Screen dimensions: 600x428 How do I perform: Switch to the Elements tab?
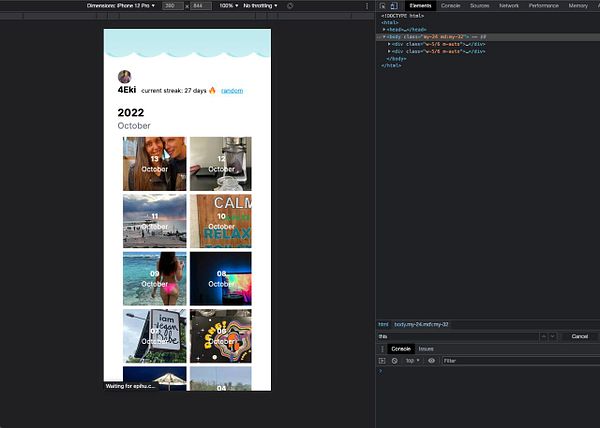point(420,6)
